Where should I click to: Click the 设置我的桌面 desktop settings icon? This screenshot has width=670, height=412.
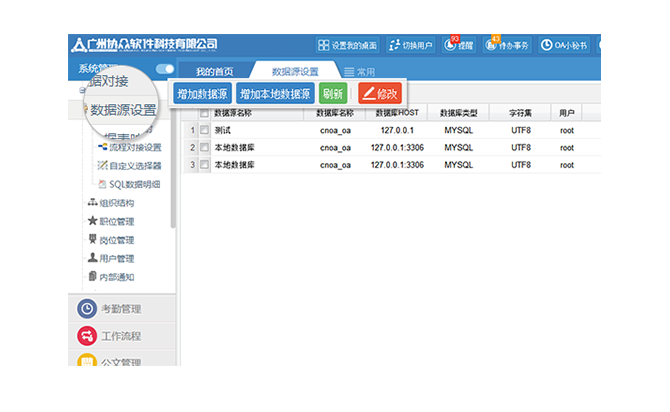coord(323,45)
